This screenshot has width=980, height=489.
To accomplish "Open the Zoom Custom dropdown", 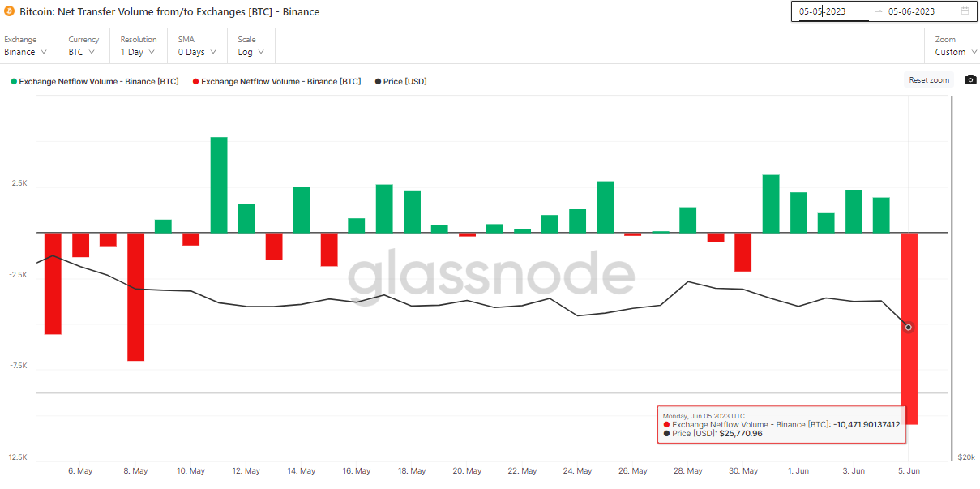I will coord(955,52).
